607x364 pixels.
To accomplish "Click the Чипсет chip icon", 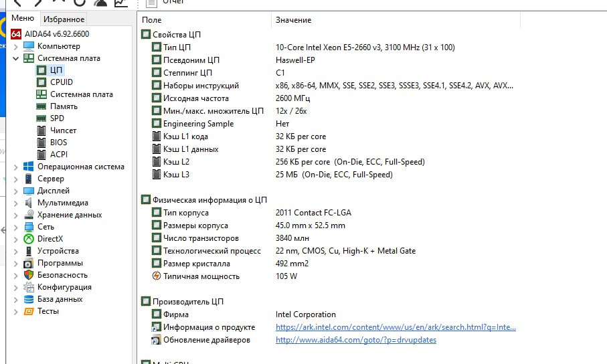I will pyautogui.click(x=41, y=130).
